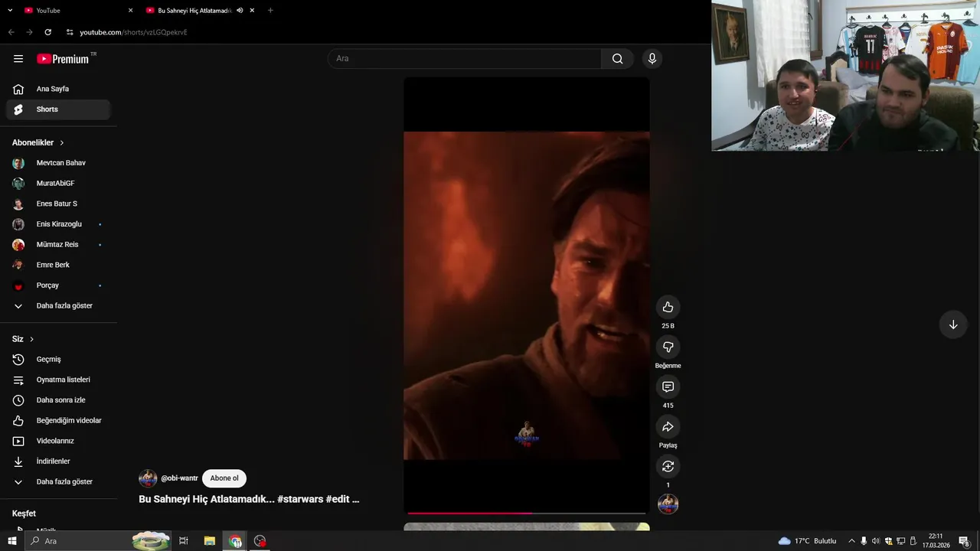Click the taskbar Ara search box
Image resolution: width=980 pixels, height=551 pixels.
tap(98, 541)
